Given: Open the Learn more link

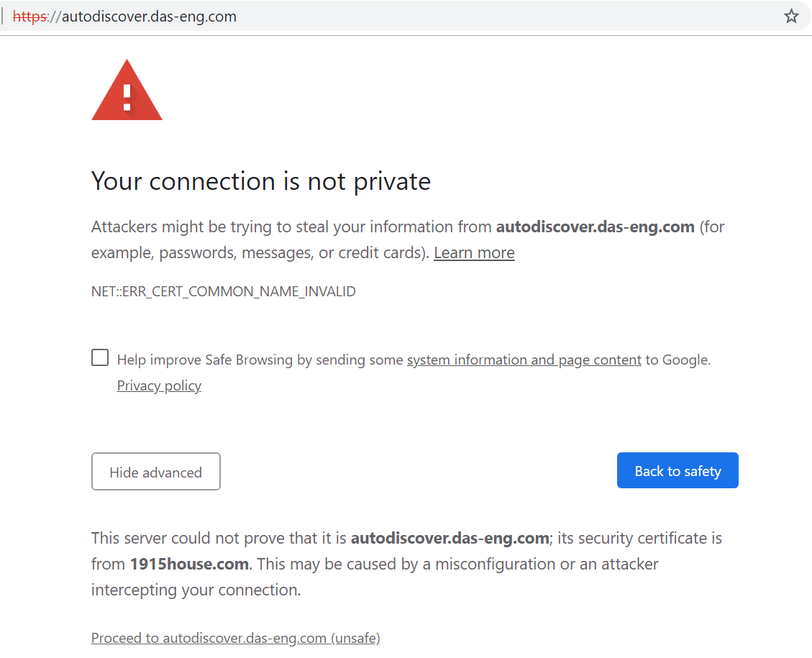Looking at the screenshot, I should point(474,253).
